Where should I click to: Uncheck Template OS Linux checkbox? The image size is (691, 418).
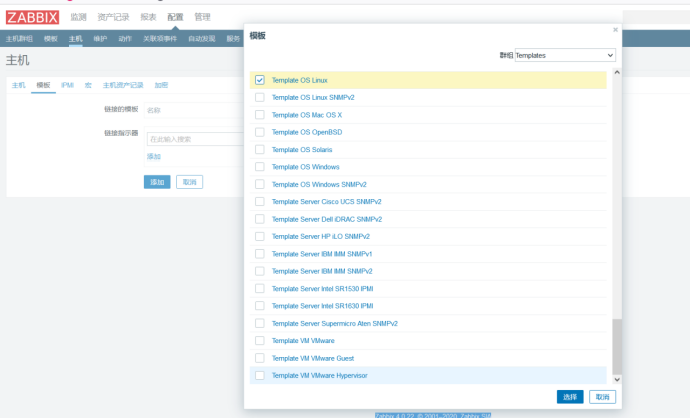[x=260, y=80]
